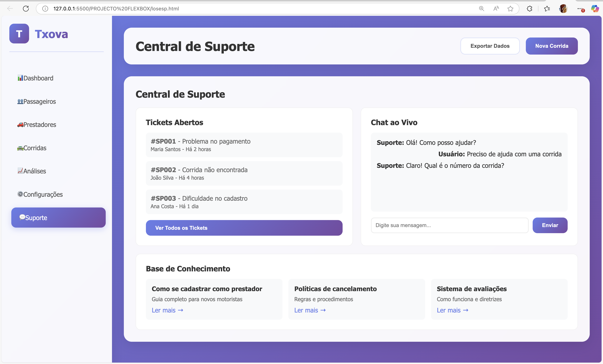Read more about Sistema de avaliações
This screenshot has height=364, width=603.
point(452,310)
